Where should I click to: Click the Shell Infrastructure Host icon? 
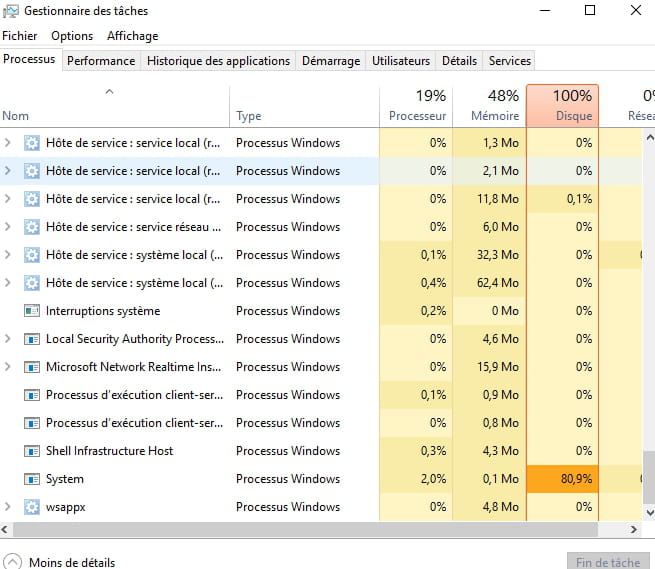(x=31, y=451)
